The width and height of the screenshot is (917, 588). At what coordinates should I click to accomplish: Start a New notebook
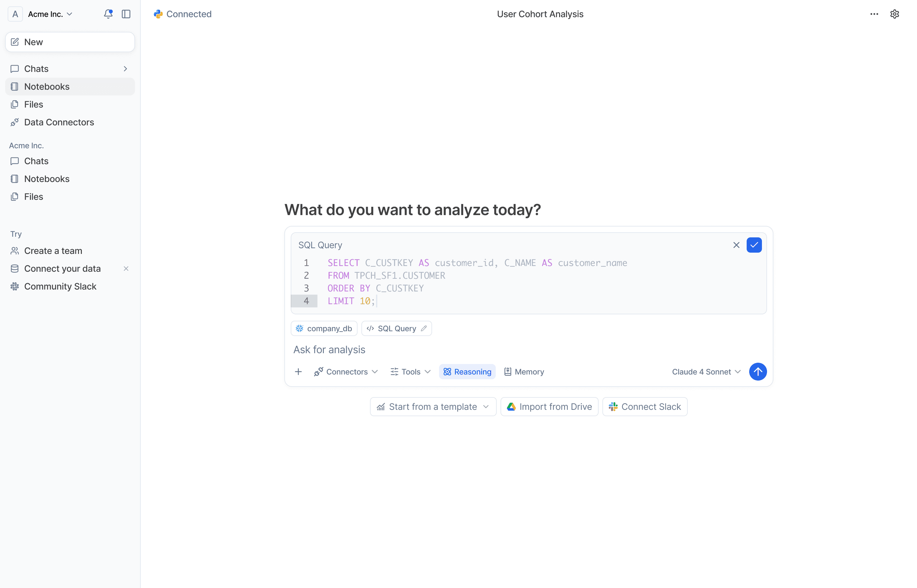click(69, 42)
